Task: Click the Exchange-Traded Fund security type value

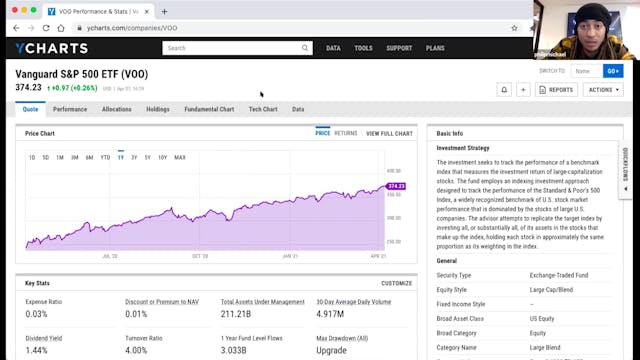Action: [x=559, y=276]
